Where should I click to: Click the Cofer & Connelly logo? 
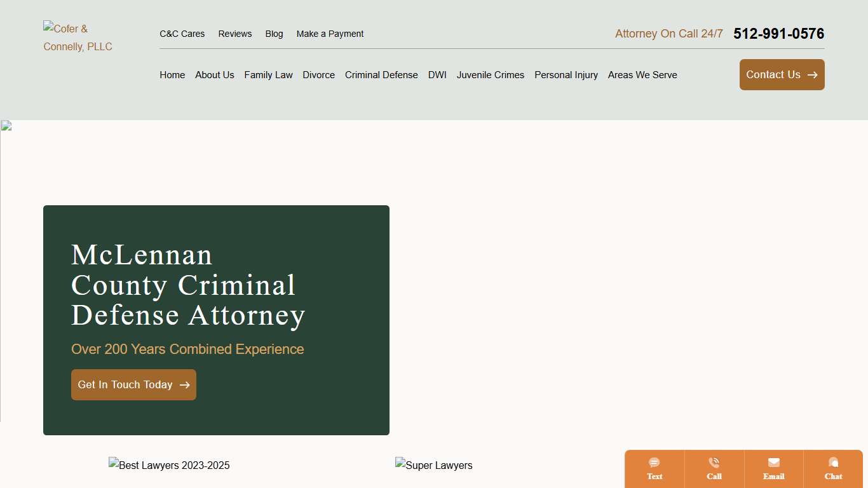(78, 37)
